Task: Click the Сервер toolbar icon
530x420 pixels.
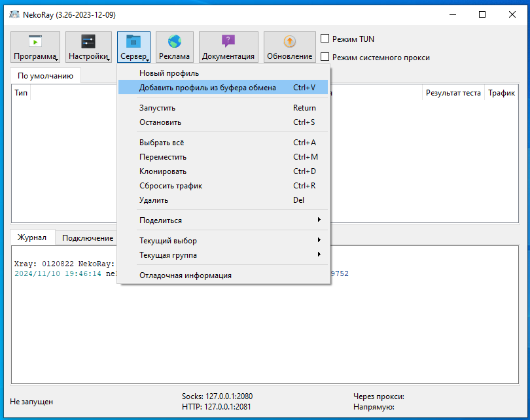Action: click(133, 42)
